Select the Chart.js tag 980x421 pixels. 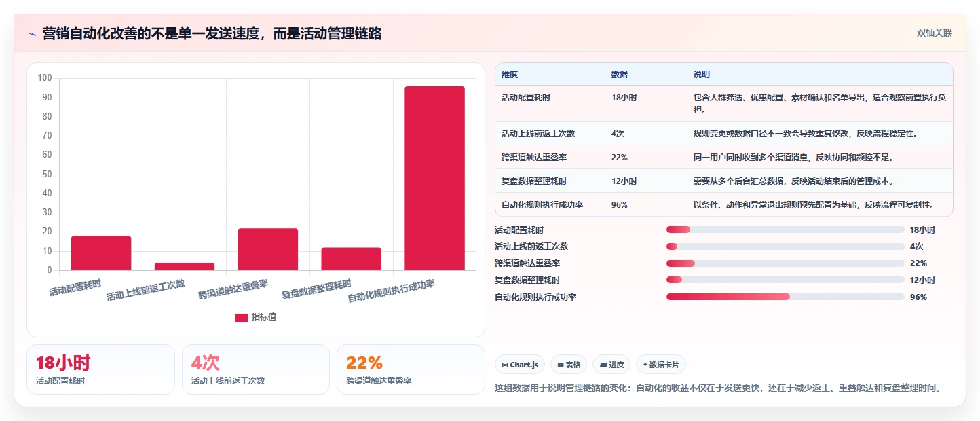[520, 365]
